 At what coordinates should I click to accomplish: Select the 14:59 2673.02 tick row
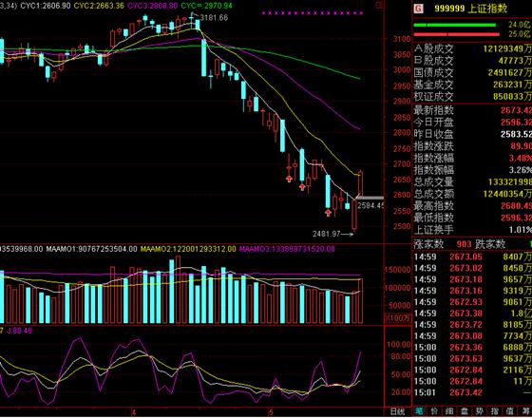coord(473,268)
